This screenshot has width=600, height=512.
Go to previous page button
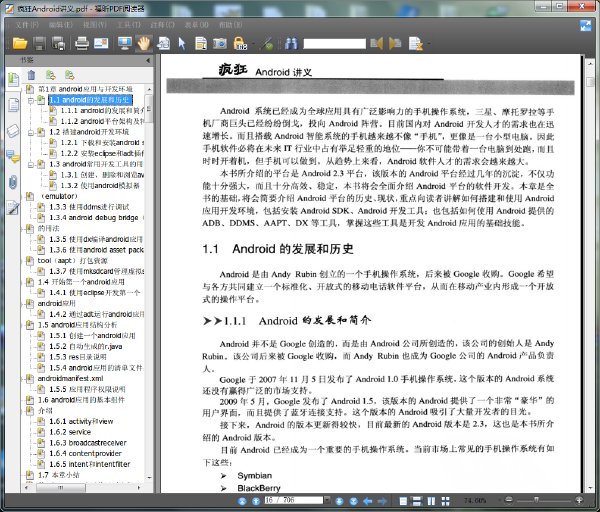tap(256, 501)
